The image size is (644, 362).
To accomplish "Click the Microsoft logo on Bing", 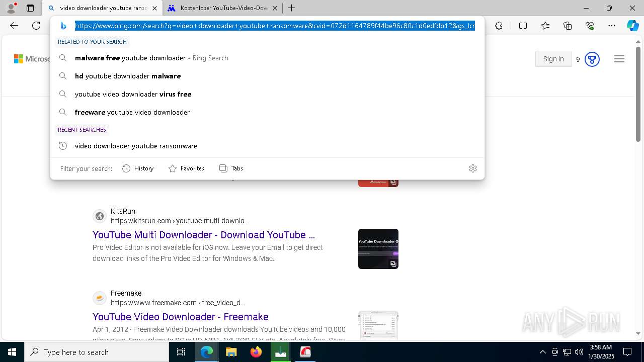I will (x=31, y=59).
